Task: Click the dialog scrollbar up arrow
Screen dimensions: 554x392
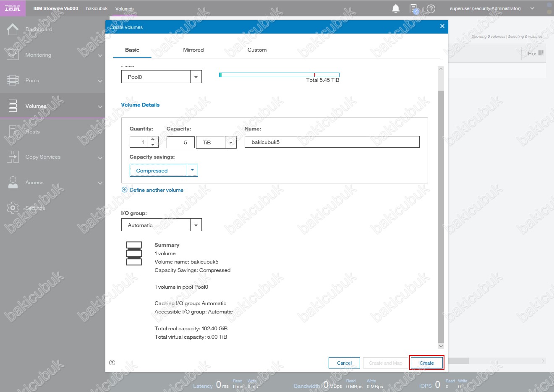Action: tap(441, 69)
